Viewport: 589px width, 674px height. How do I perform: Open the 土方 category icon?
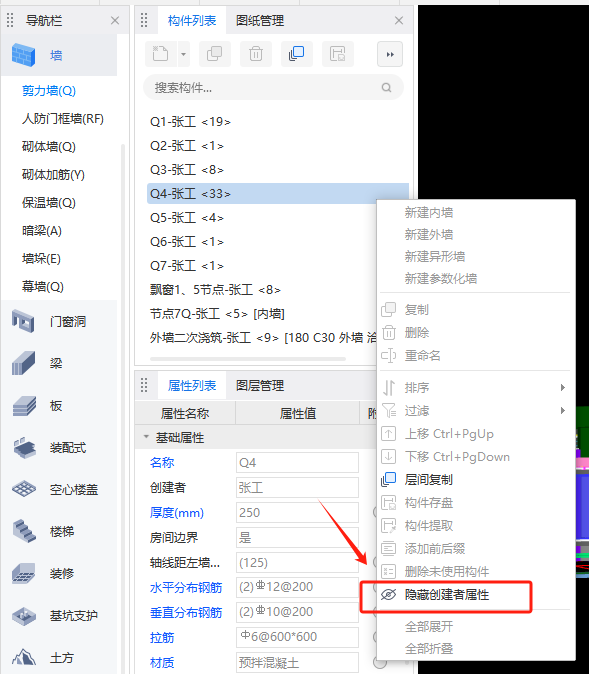(24, 657)
